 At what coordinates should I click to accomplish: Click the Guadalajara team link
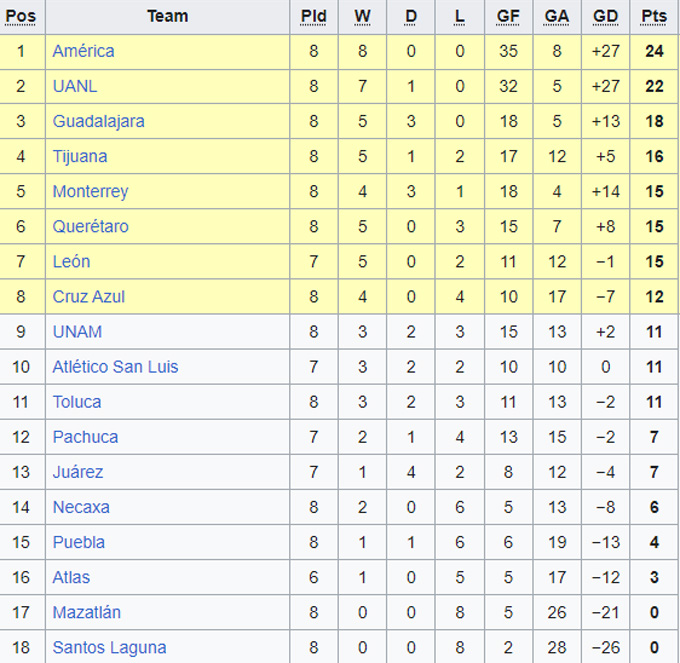[98, 121]
